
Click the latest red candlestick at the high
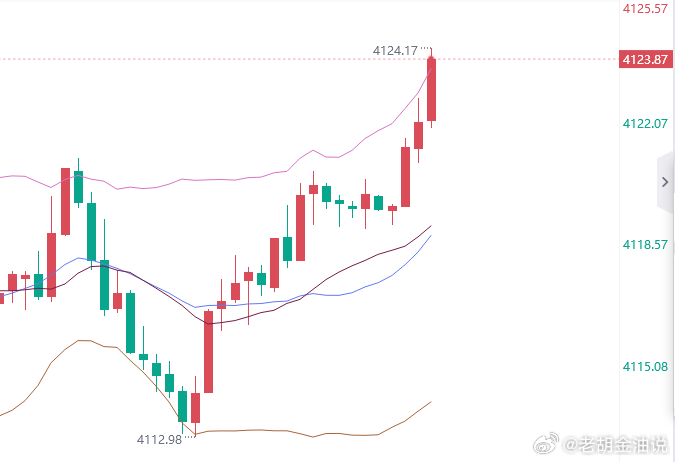431,90
